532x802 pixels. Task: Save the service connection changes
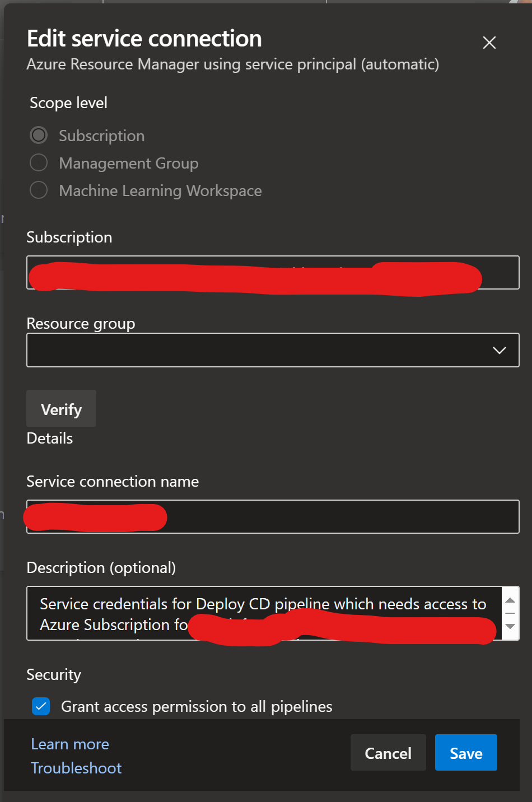click(465, 752)
